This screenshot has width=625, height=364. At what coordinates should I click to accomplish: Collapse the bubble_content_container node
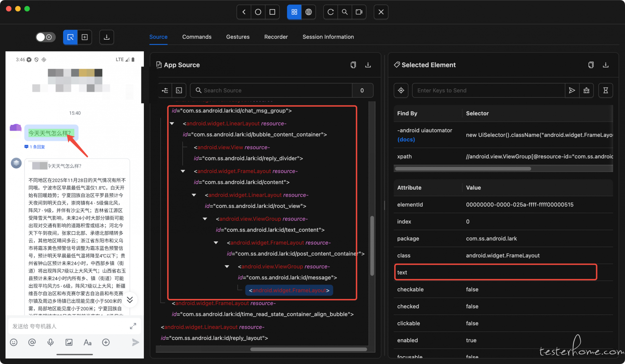tap(172, 124)
